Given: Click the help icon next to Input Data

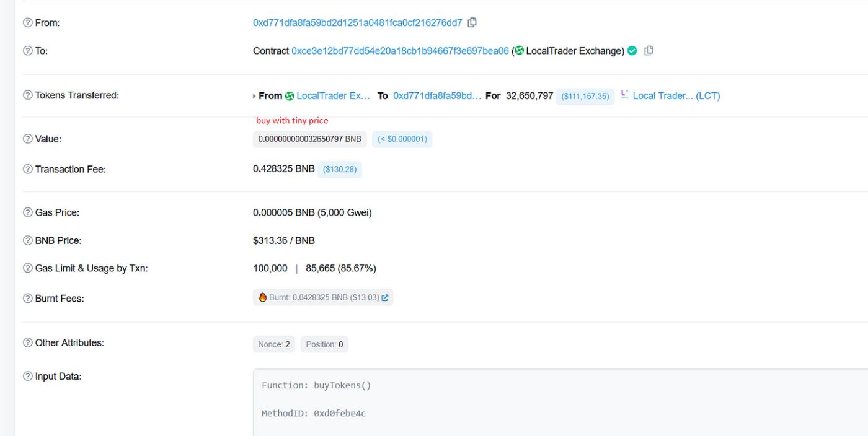Looking at the screenshot, I should pos(27,377).
